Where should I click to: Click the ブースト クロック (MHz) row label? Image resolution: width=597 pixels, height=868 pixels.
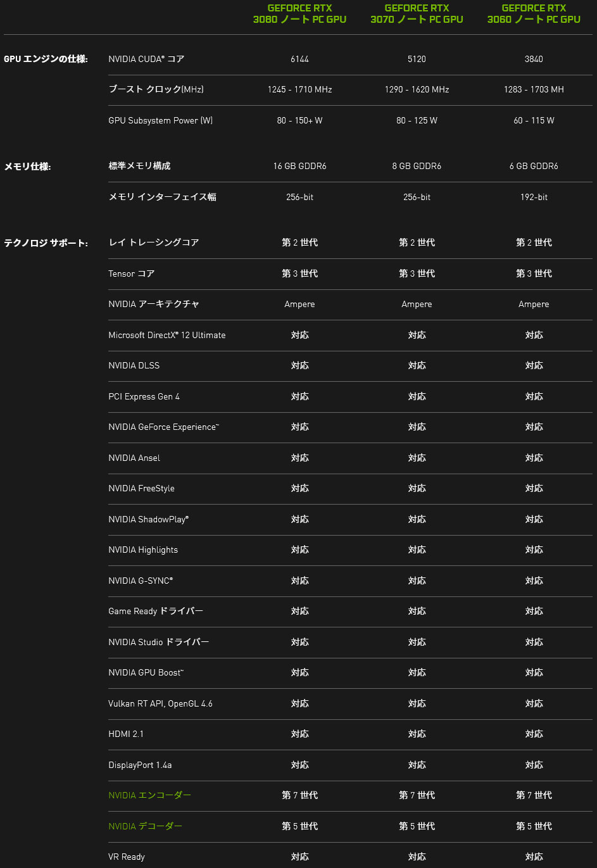(156, 89)
